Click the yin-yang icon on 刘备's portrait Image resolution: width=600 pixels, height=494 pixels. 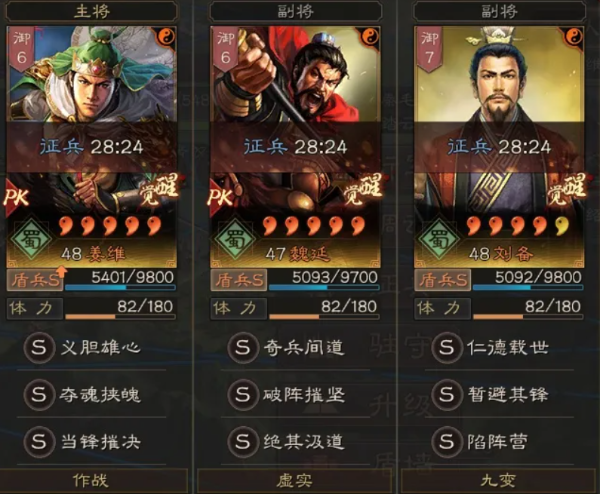pyautogui.click(x=574, y=37)
